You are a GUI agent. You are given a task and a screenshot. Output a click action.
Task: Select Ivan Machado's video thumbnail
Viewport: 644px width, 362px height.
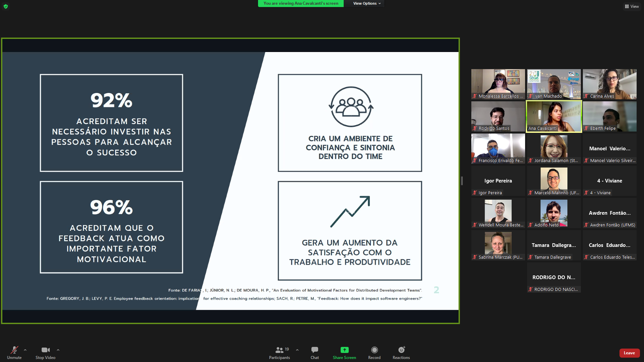click(x=554, y=84)
